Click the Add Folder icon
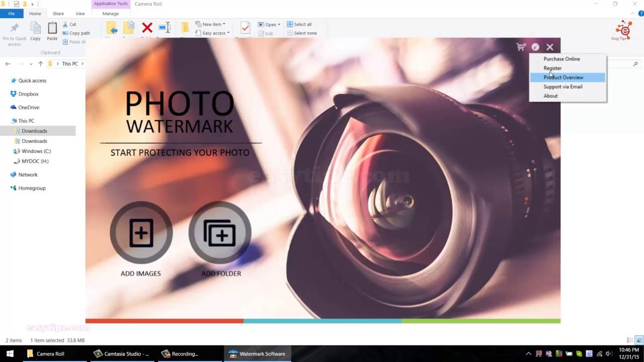The image size is (644, 362). click(220, 233)
